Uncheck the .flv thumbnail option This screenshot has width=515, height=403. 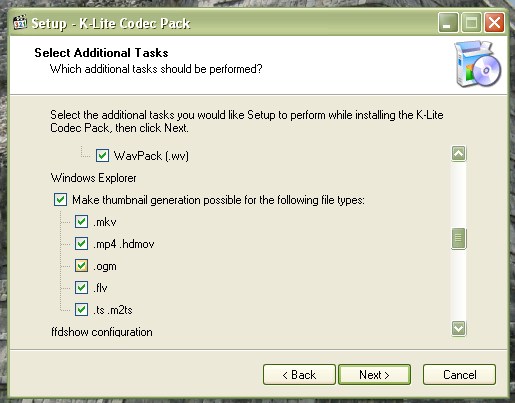(81, 288)
